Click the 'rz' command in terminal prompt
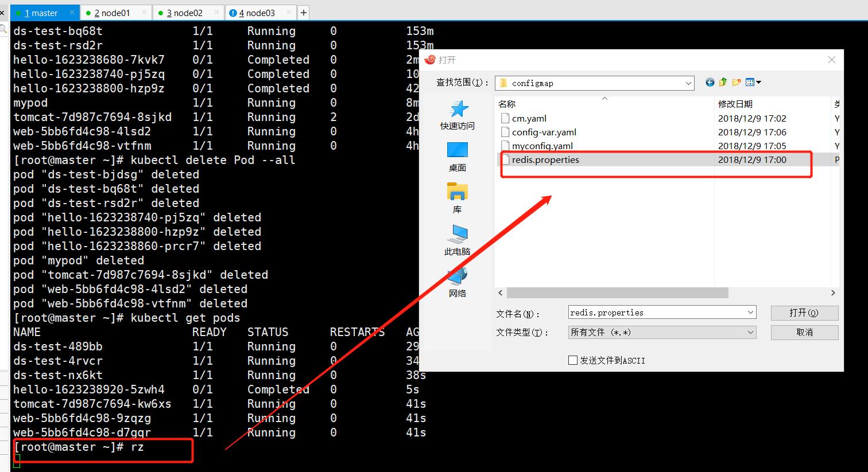This screenshot has height=472, width=868. [137, 447]
